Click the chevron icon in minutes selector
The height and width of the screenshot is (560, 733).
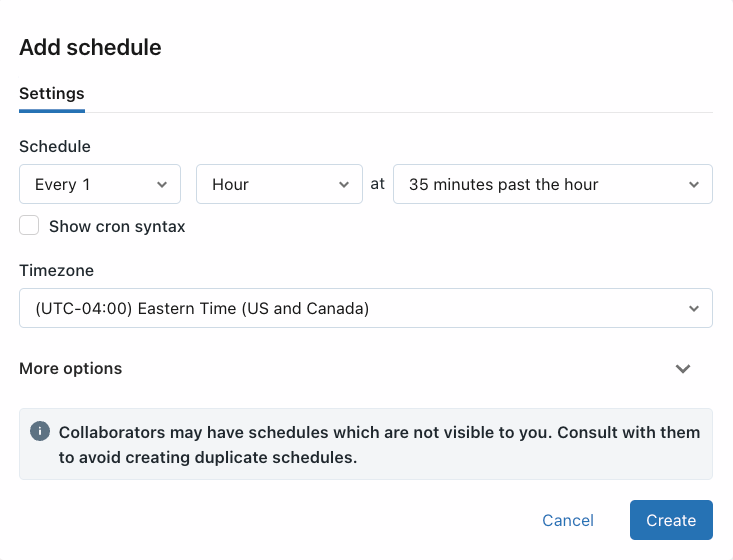[694, 185]
